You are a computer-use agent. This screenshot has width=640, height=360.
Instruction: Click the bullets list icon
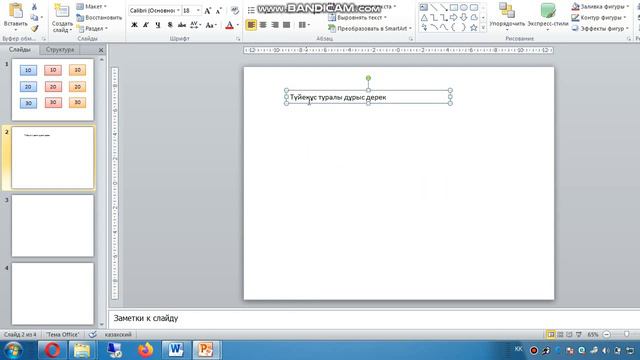coord(251,10)
